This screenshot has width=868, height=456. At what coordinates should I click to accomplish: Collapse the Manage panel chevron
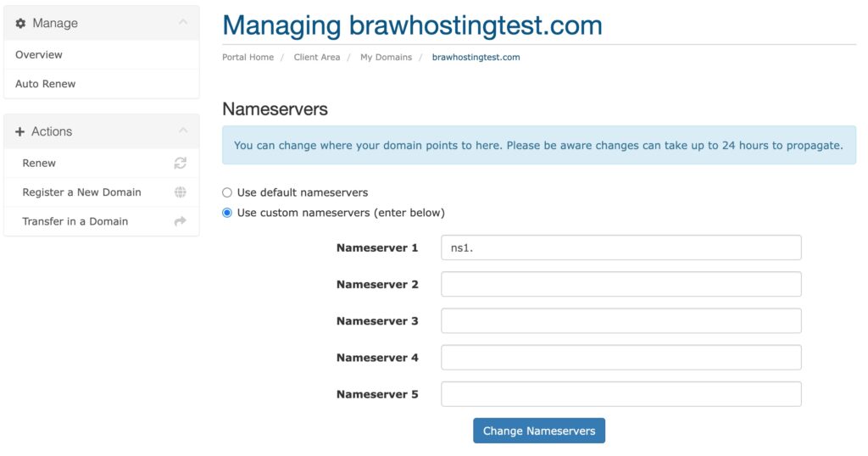[x=183, y=22]
